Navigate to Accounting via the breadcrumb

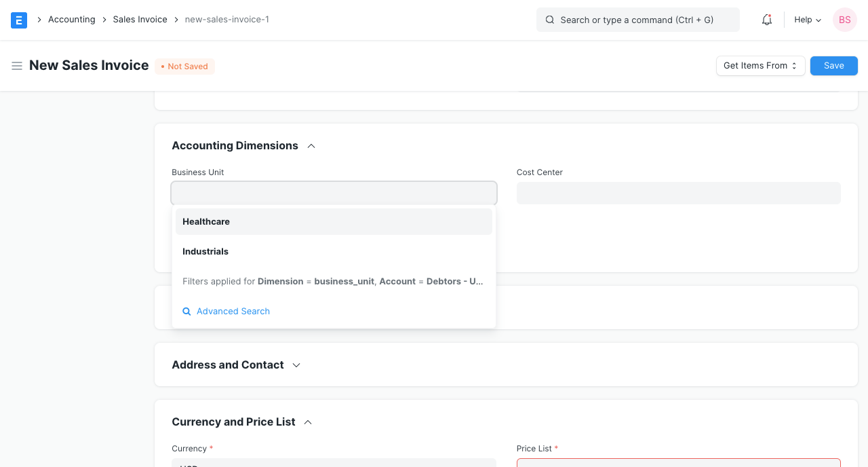71,20
